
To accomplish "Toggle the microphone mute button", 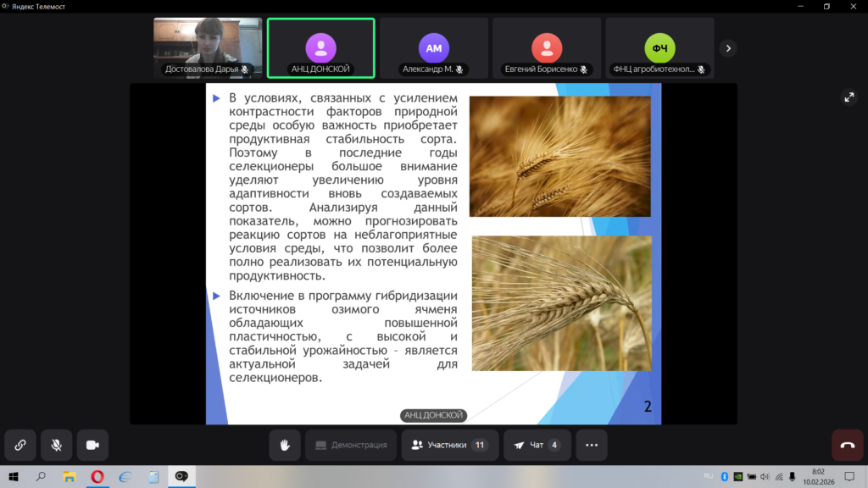I will [56, 445].
